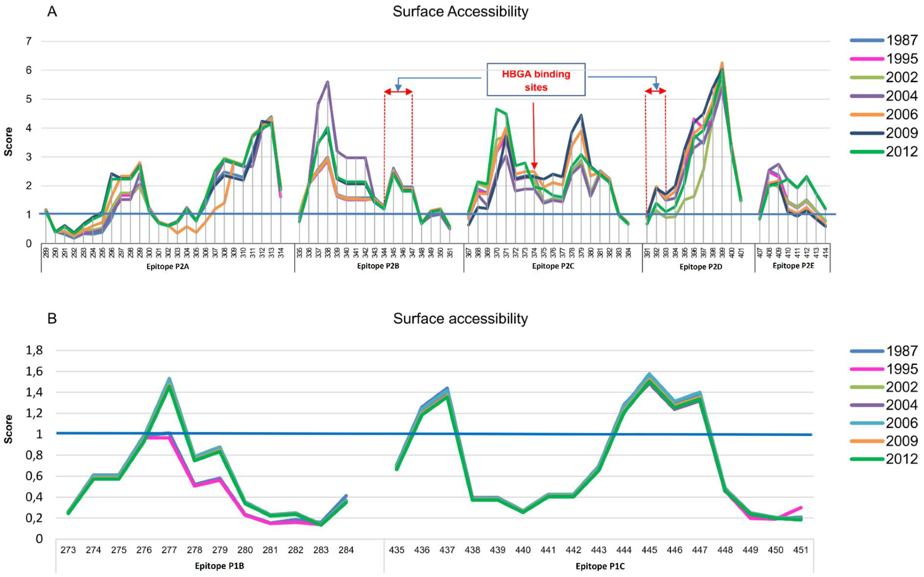
Task: Click the red double arrow above residues 344-347
Action: tap(398, 92)
